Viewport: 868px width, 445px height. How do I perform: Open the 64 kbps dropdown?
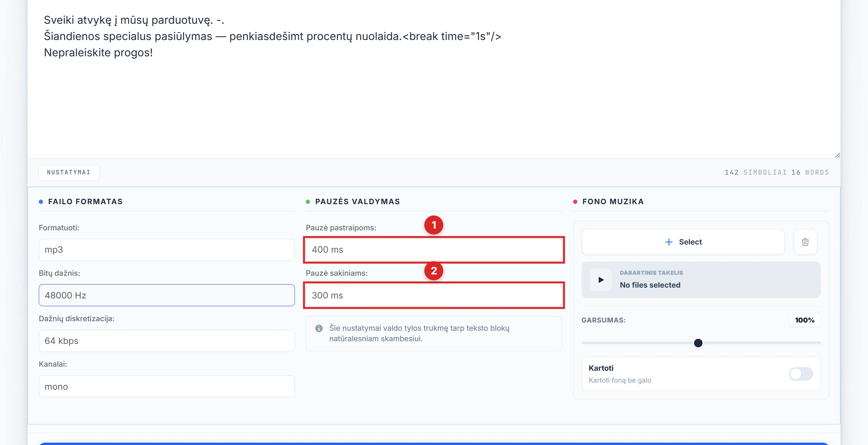coord(166,341)
